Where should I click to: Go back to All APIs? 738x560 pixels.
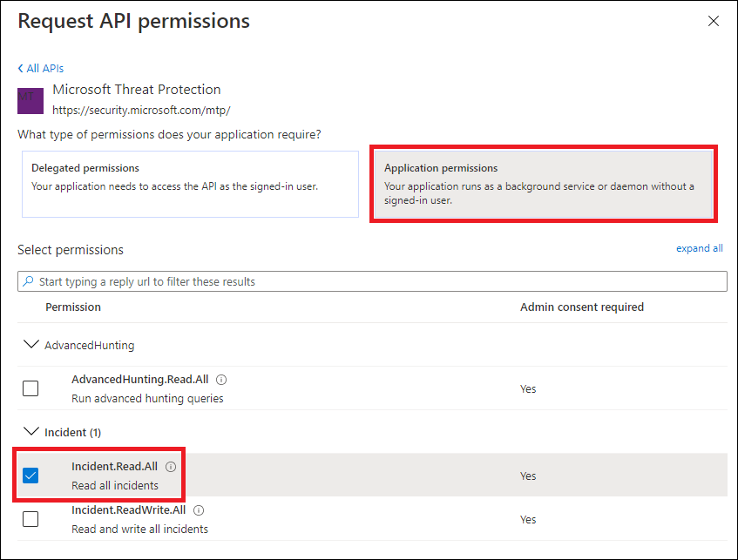pos(44,69)
